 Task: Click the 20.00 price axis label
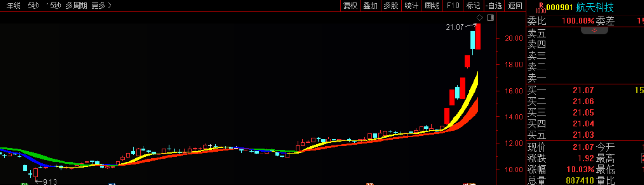[x=513, y=39]
